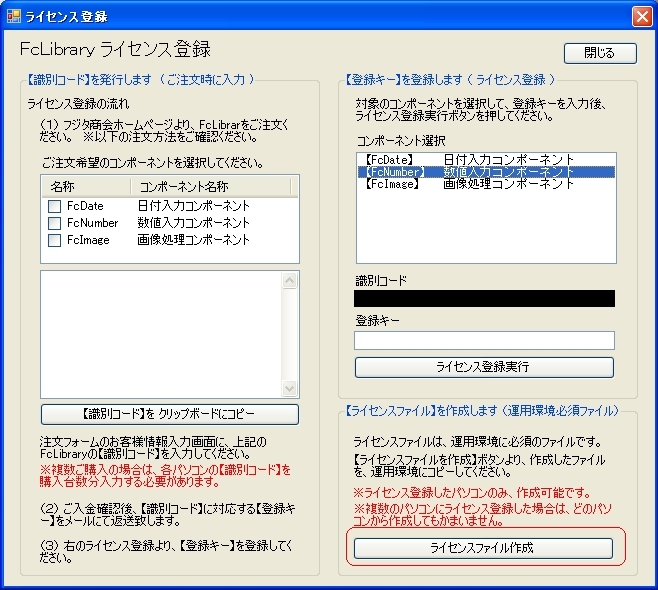
Task: Select 【FcImage】 画像処理コンポーネント in the list
Action: click(x=486, y=183)
